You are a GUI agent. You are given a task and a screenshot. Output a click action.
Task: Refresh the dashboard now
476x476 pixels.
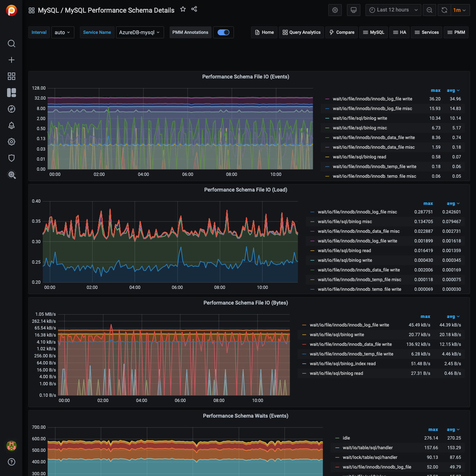click(444, 10)
